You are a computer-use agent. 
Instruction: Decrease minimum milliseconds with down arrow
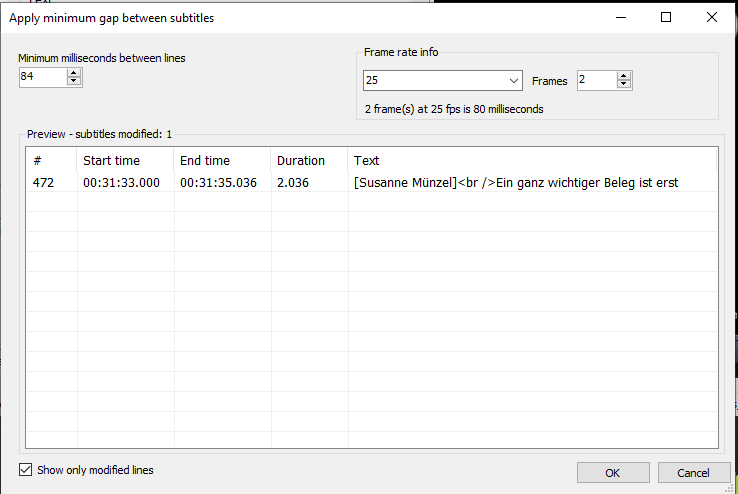(73, 81)
